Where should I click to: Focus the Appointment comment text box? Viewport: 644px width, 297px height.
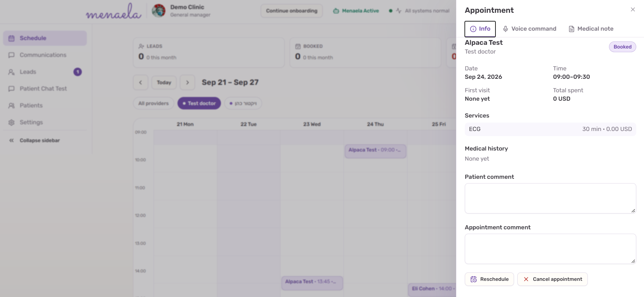550,249
